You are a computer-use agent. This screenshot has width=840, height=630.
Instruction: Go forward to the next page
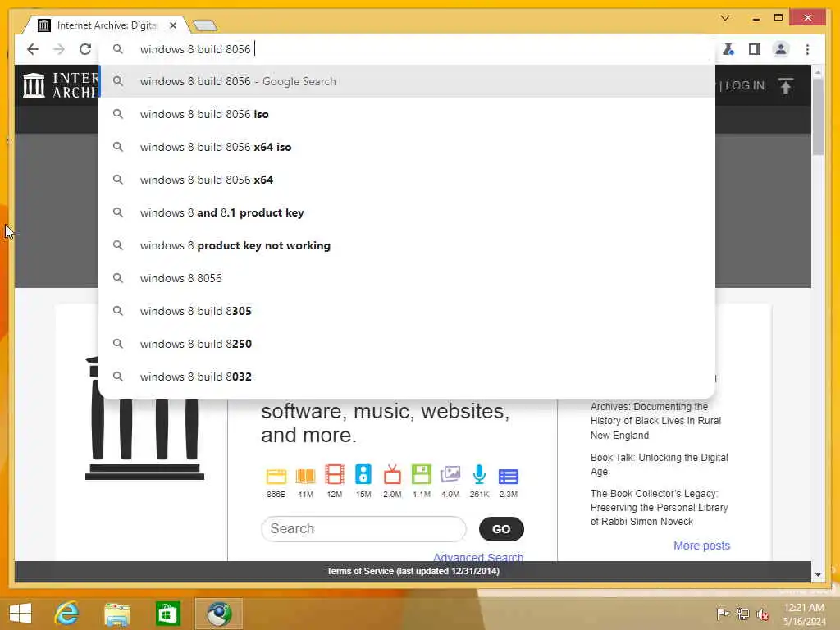pos(59,49)
